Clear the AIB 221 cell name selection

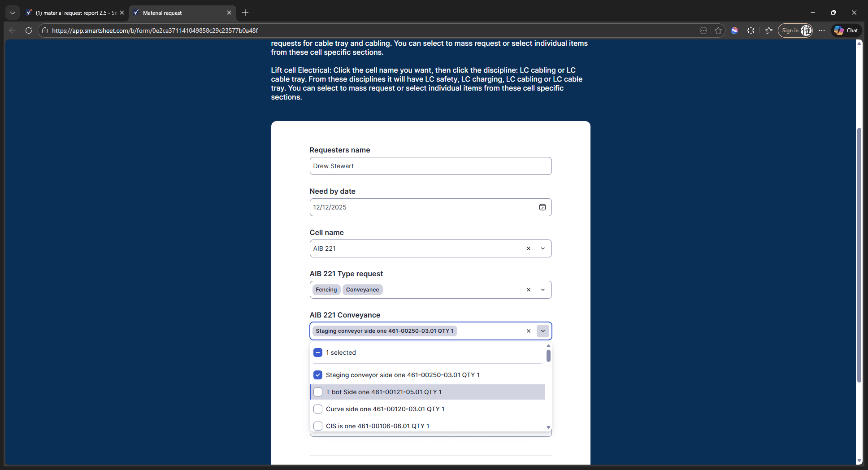[x=529, y=248]
